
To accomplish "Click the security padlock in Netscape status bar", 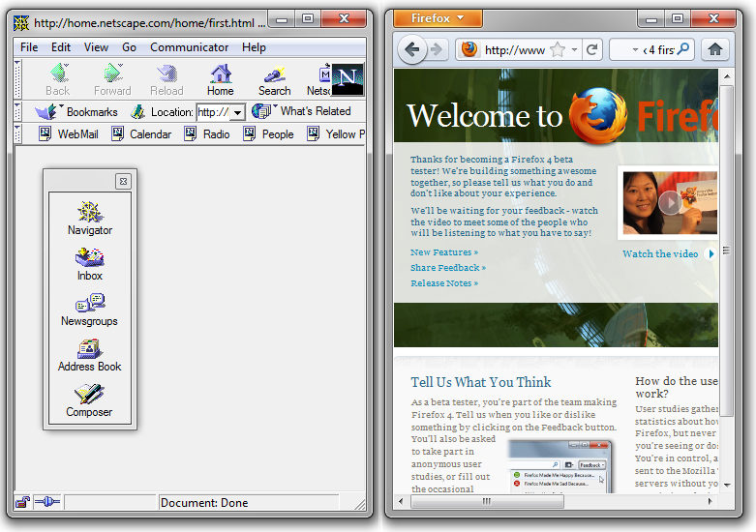I will pyautogui.click(x=22, y=502).
